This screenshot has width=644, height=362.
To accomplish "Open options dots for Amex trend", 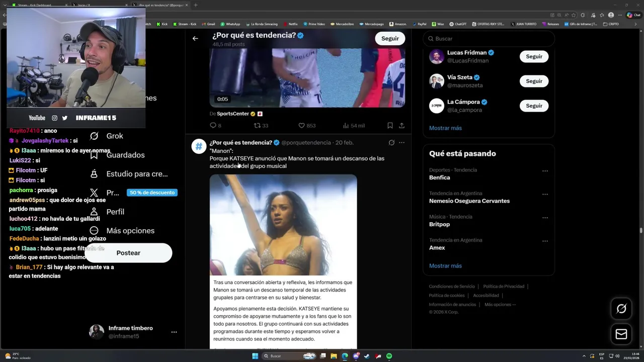I will click(x=545, y=241).
